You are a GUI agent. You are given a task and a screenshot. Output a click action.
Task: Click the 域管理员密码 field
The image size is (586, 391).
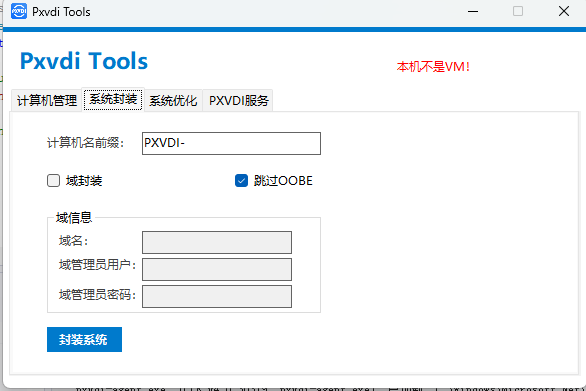pyautogui.click(x=217, y=296)
